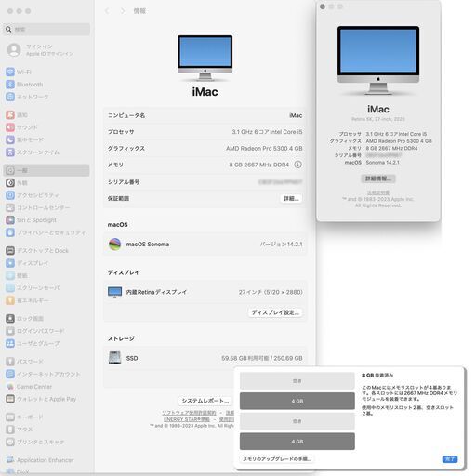Open 集中モード (Focus) in the sidebar
Screen dimensions: 476x476
point(46,139)
